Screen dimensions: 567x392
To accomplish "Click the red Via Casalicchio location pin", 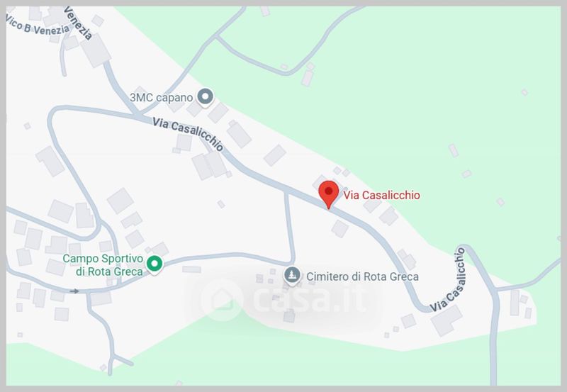I will point(329,194).
